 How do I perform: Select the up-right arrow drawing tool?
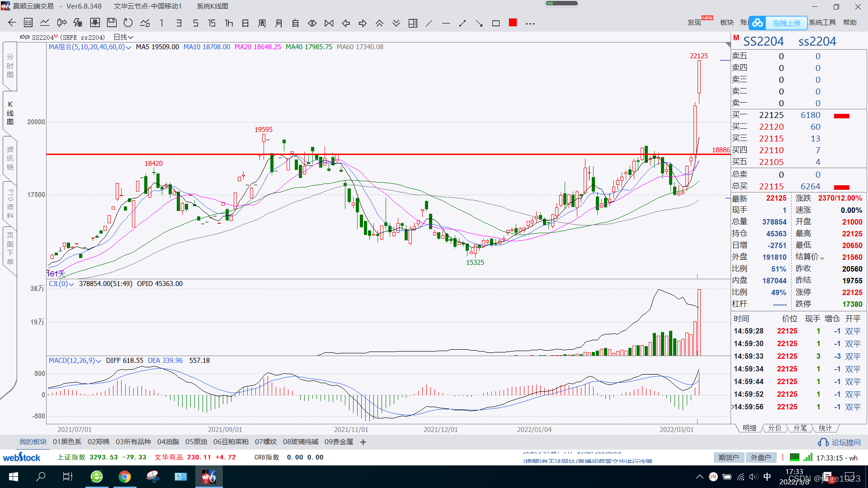pyautogui.click(x=462, y=23)
